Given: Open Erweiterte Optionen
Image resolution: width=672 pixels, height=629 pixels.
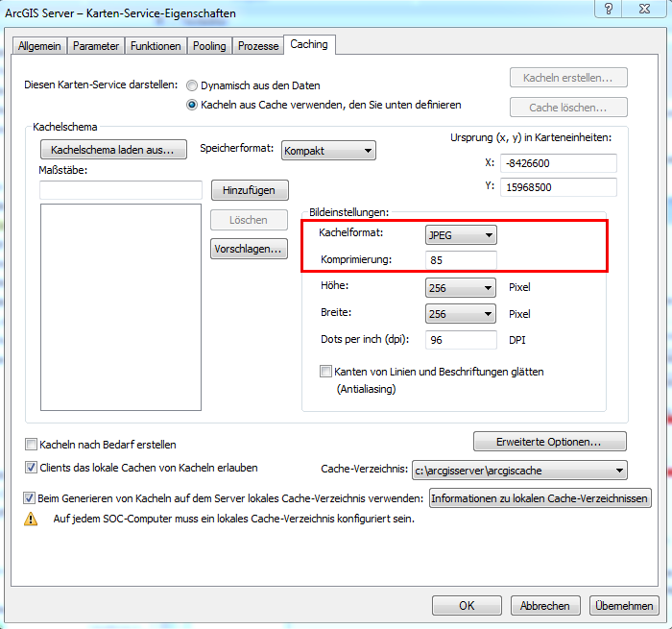Looking at the screenshot, I should [x=549, y=442].
